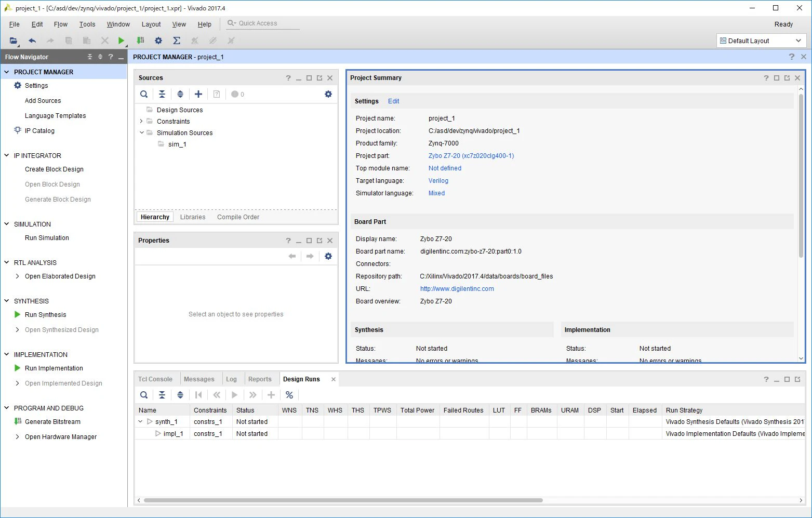Open the Tools menu
Viewport: 812px width, 518px height.
coord(87,24)
